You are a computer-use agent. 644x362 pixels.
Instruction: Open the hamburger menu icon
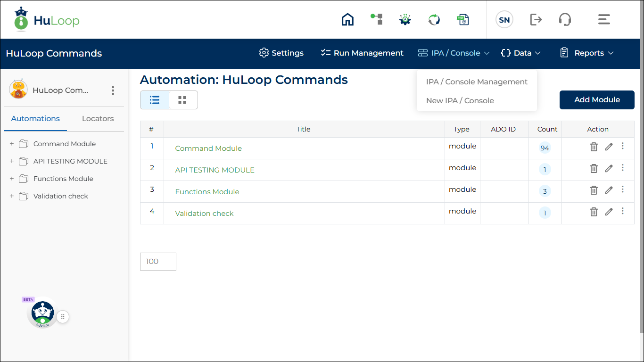click(604, 19)
